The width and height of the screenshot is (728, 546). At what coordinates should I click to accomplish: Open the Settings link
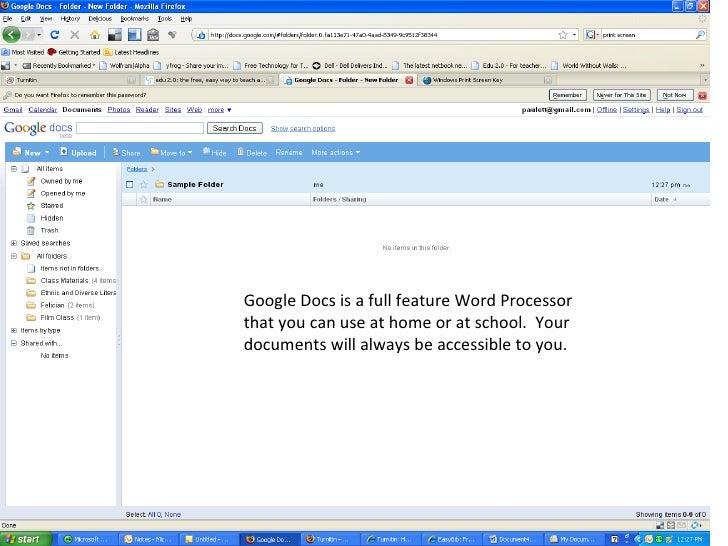coord(636,110)
